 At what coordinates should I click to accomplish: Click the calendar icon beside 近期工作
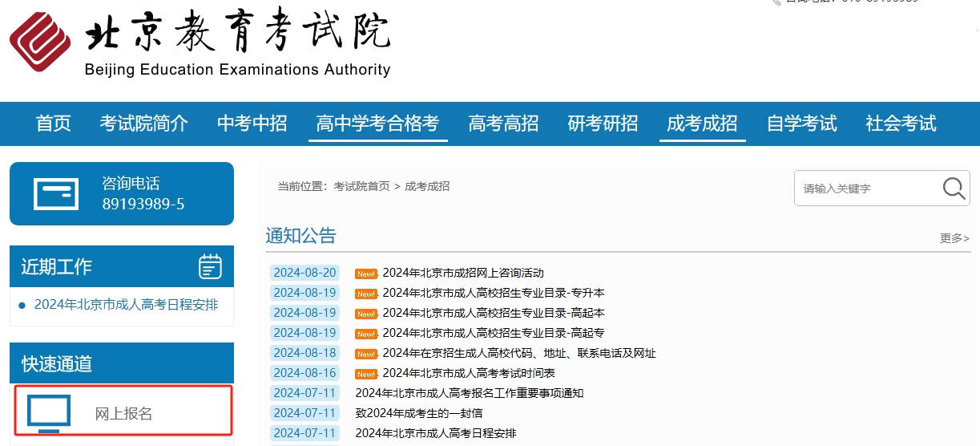coord(210,266)
